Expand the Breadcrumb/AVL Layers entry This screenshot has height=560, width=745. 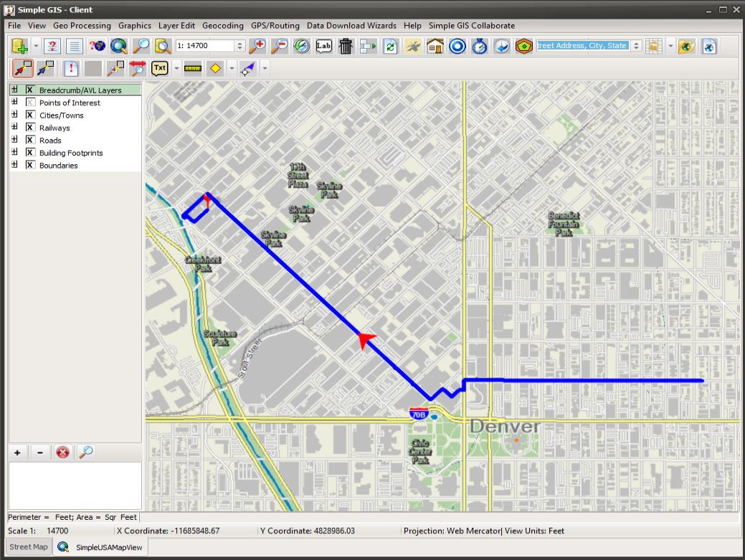(x=14, y=89)
